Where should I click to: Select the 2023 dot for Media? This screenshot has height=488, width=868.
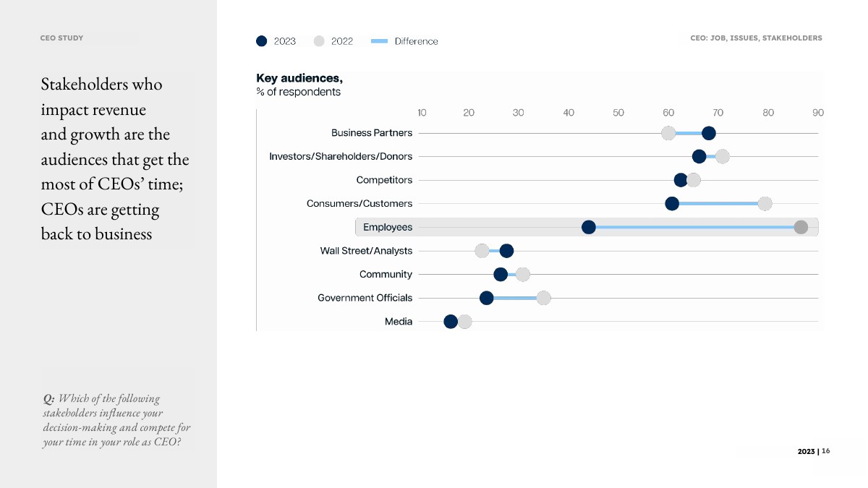pyautogui.click(x=451, y=322)
